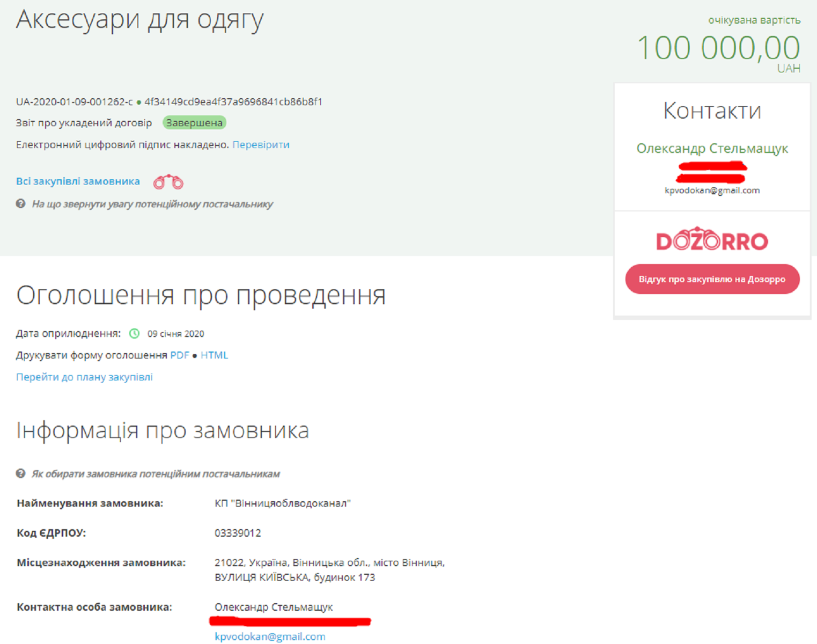817x644 pixels.
Task: Click the Завершена status badge
Action: point(194,123)
